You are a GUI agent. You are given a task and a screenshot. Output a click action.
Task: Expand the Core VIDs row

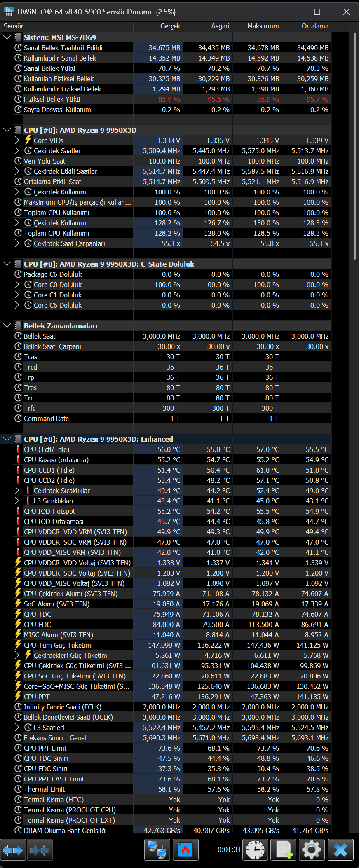pyautogui.click(x=17, y=140)
